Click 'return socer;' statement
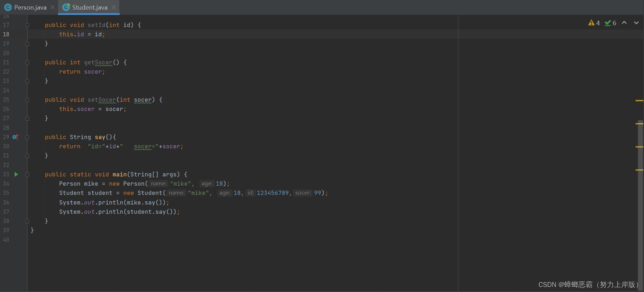 coord(82,71)
